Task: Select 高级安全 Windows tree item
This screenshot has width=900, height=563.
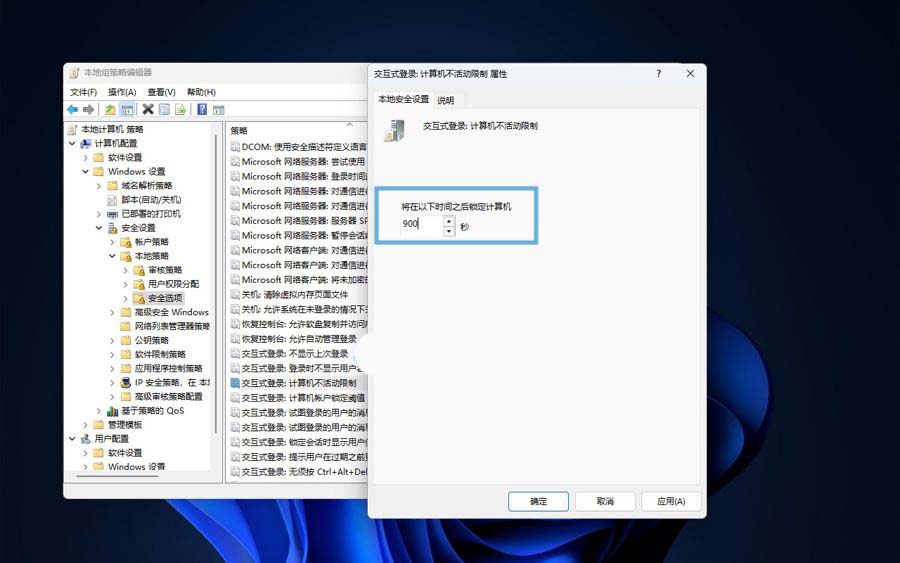Action: (172, 312)
